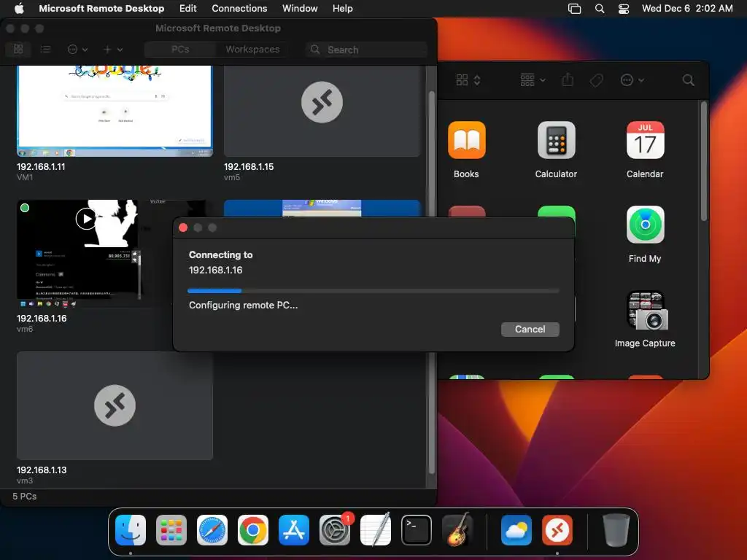
Task: Open the Apple menu
Action: (18, 8)
